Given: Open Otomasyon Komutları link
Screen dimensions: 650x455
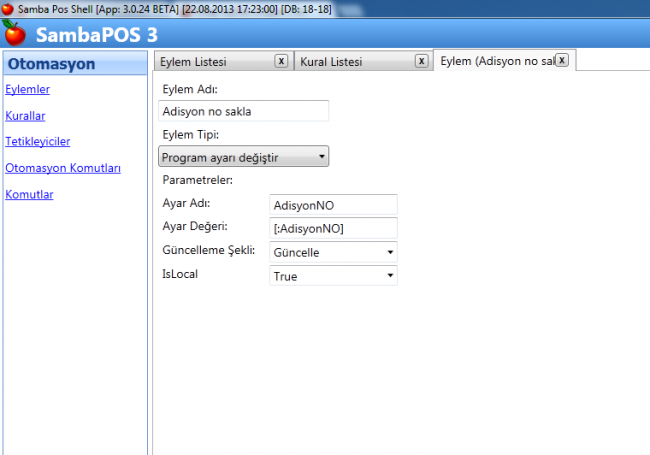Looking at the screenshot, I should 63,168.
